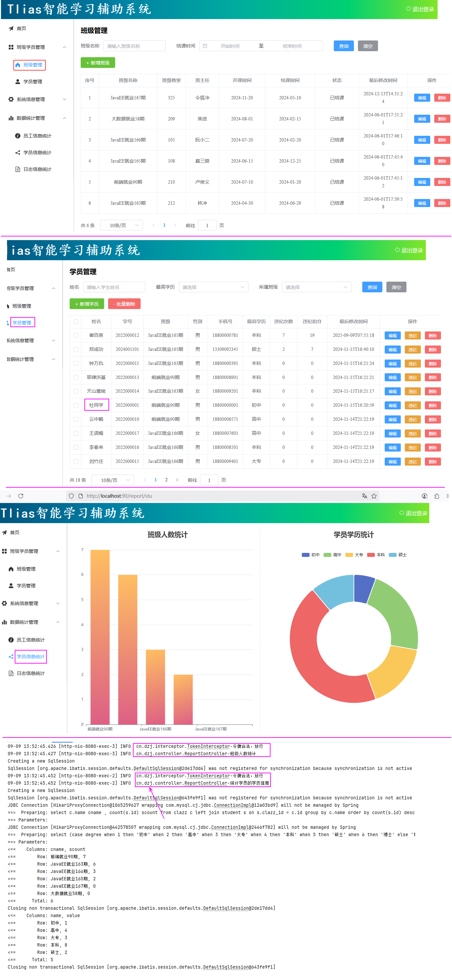Click the 班级名称 input field

pyautogui.click(x=134, y=46)
